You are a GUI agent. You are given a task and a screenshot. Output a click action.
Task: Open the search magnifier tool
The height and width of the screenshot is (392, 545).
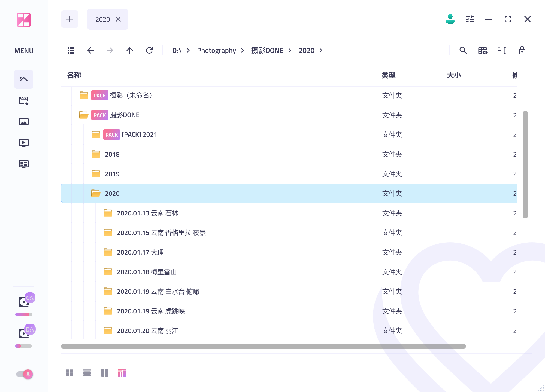coord(463,50)
